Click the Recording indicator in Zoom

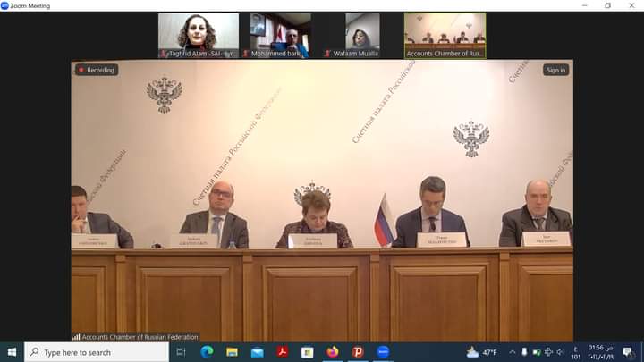coord(97,70)
